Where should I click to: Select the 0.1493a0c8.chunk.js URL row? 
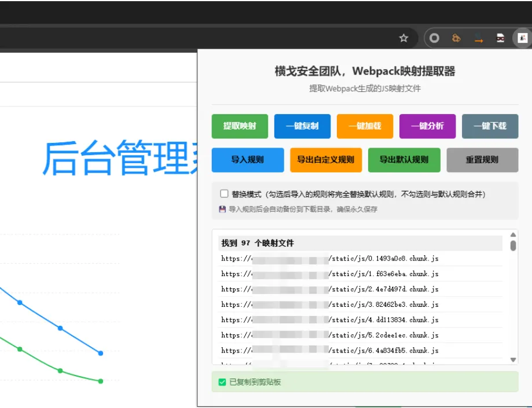(360, 259)
